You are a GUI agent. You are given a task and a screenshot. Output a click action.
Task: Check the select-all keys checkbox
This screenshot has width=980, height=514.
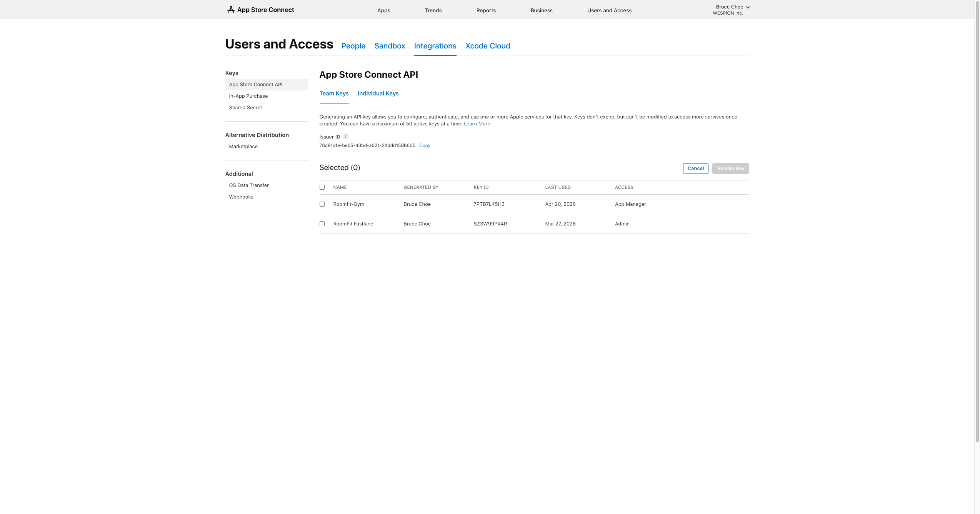(322, 187)
